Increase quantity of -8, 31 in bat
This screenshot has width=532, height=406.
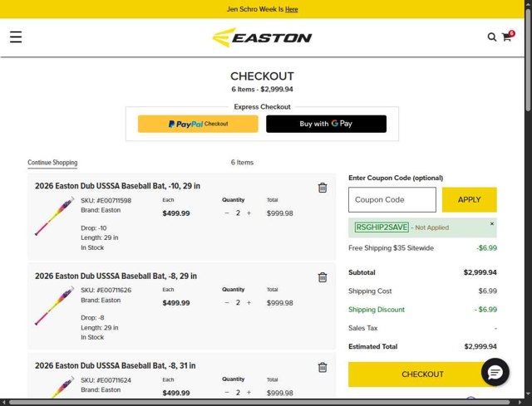pyautogui.click(x=249, y=393)
